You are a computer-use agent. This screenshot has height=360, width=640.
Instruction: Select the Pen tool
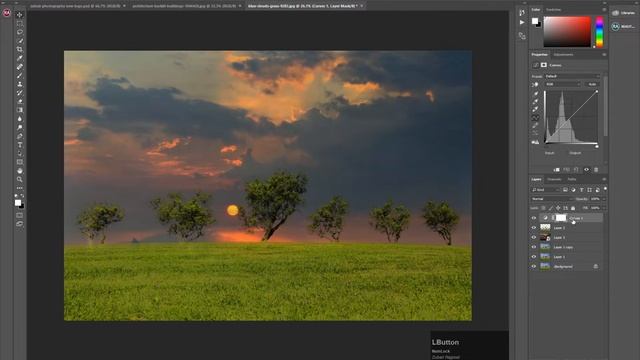click(x=19, y=136)
